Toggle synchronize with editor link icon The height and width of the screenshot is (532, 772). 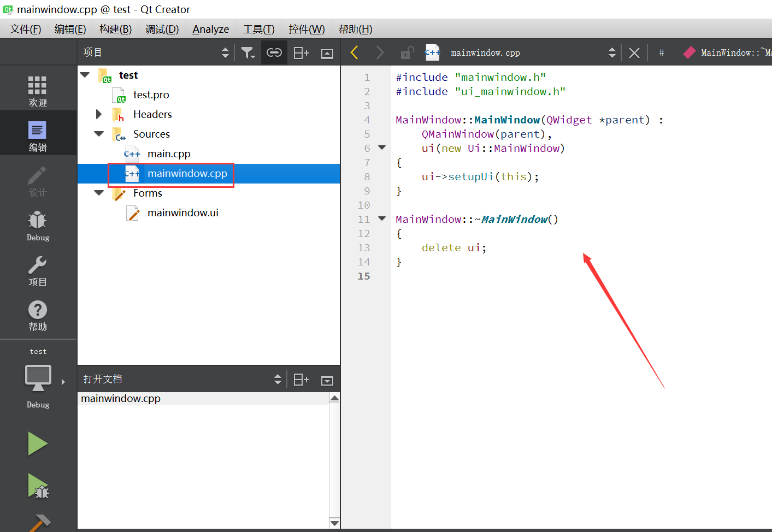274,52
